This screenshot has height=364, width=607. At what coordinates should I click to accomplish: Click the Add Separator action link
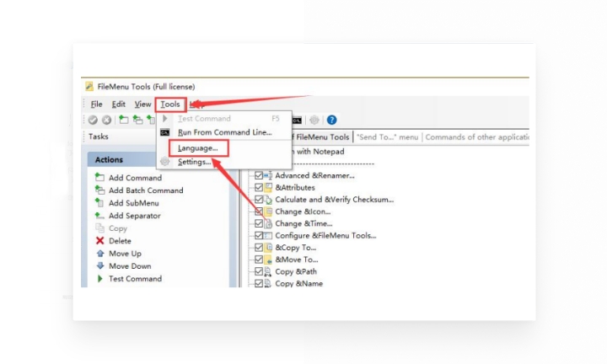(134, 216)
